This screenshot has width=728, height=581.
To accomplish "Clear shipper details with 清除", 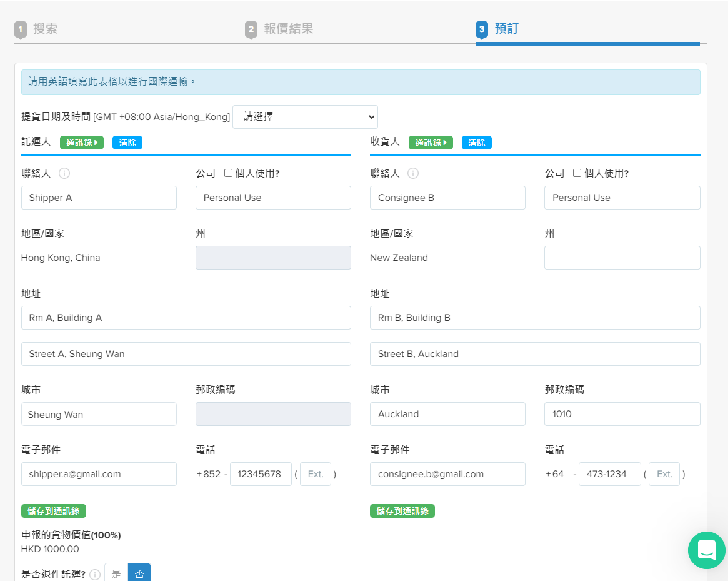I will 127,143.
